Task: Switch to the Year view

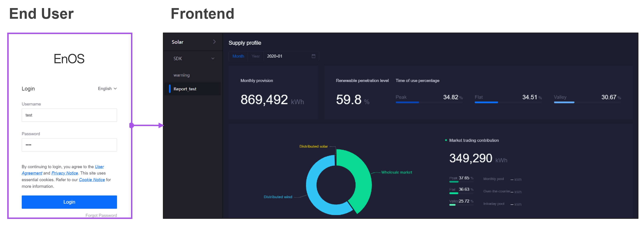Action: coord(256,56)
